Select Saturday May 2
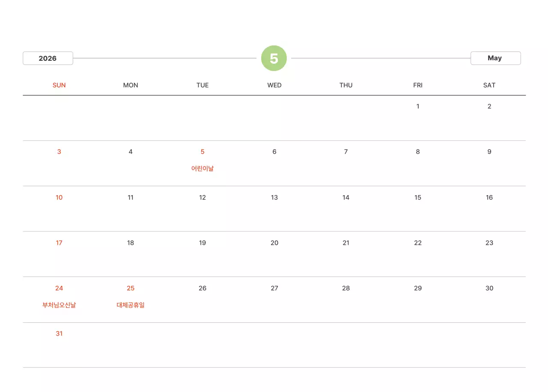 tap(489, 106)
